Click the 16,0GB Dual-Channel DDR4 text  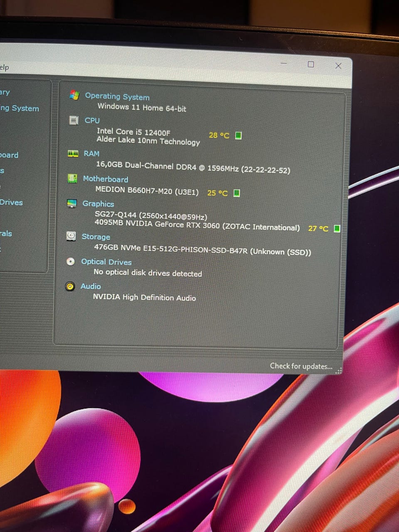(193, 167)
